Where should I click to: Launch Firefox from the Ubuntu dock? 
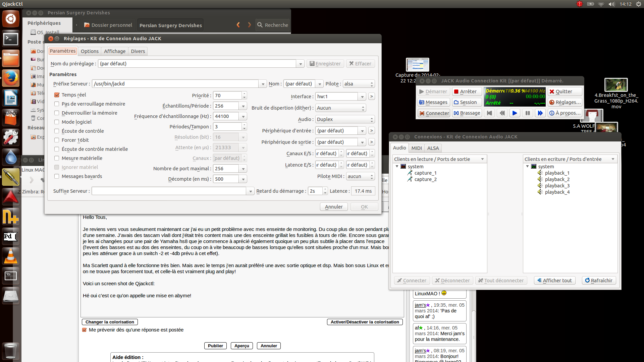[10, 78]
